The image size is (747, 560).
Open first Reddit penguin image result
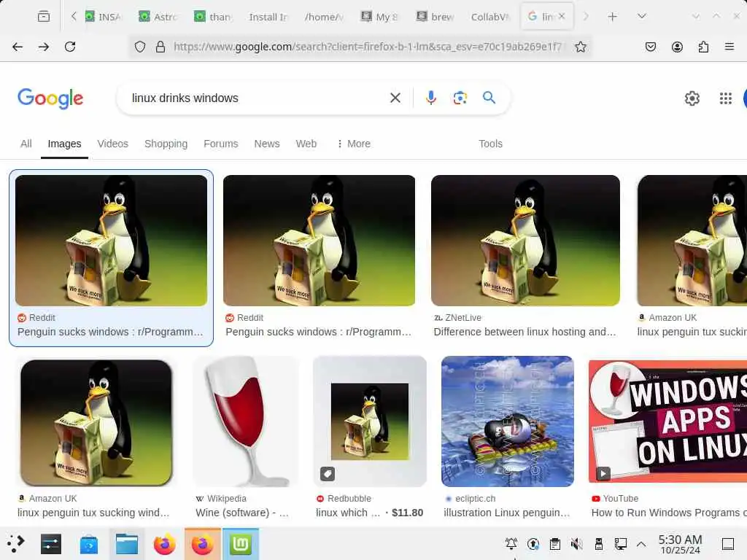click(111, 241)
